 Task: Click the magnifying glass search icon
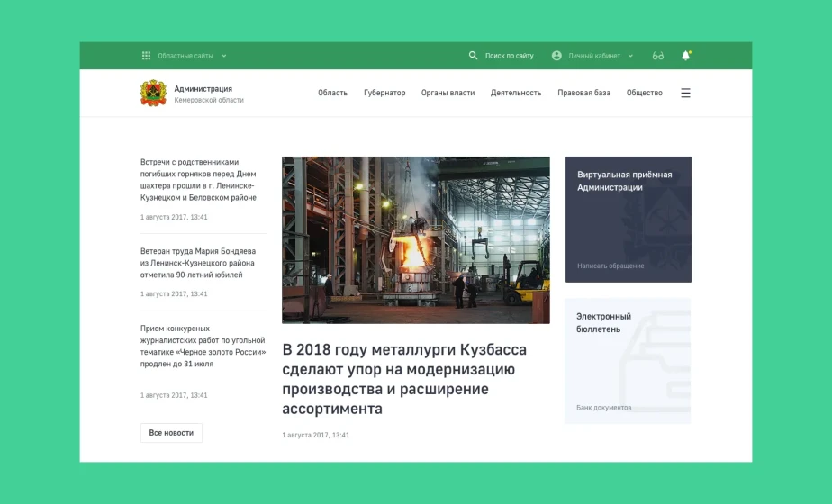point(473,56)
